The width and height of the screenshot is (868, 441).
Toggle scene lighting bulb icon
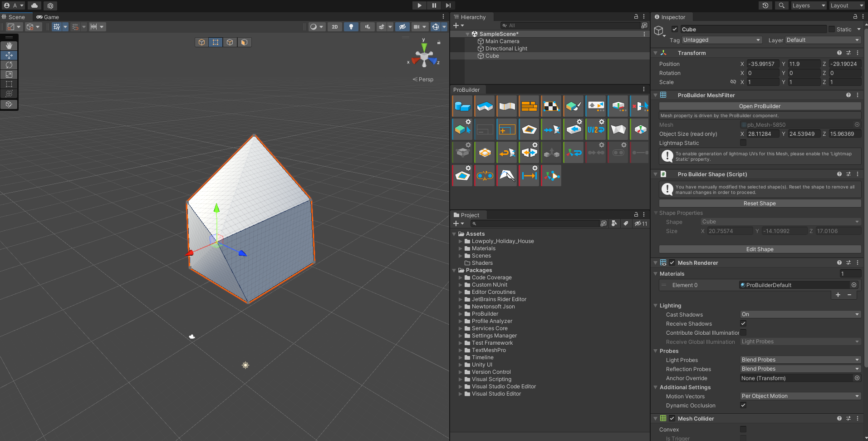pyautogui.click(x=351, y=27)
